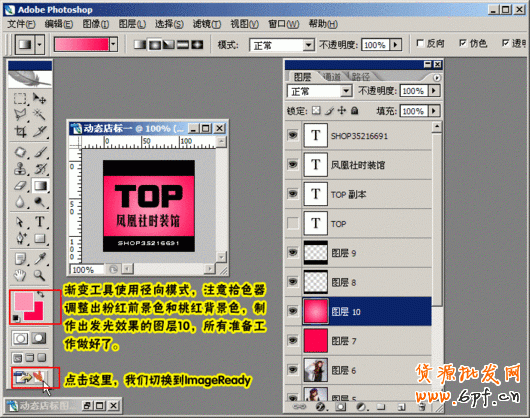Hide the SHOP35216691 text layer
The height and width of the screenshot is (418, 530).
(293, 136)
